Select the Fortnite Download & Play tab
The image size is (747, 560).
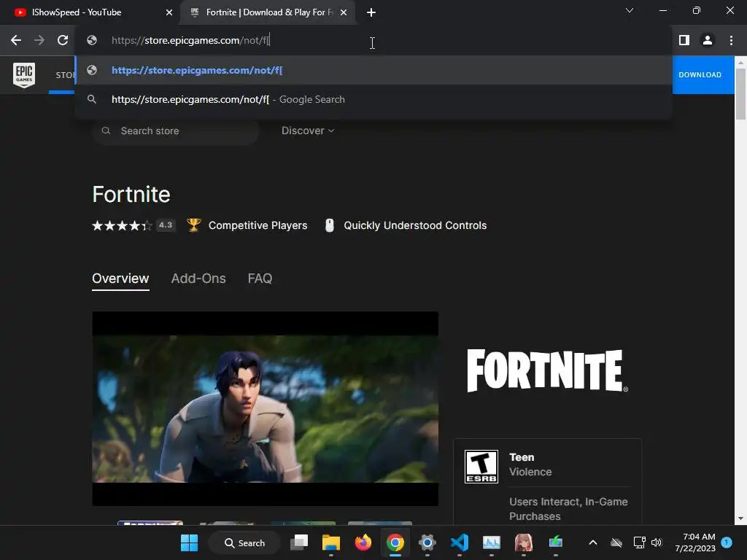pyautogui.click(x=268, y=12)
